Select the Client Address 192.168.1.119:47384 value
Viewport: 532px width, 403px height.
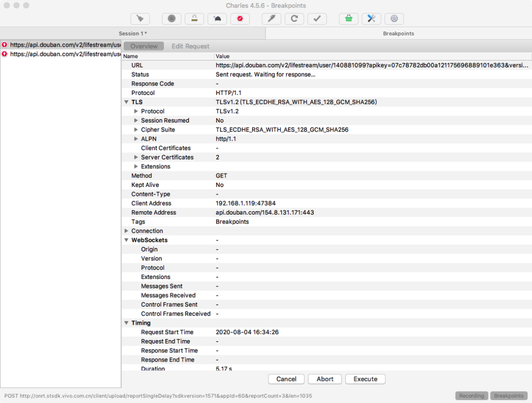click(x=246, y=203)
